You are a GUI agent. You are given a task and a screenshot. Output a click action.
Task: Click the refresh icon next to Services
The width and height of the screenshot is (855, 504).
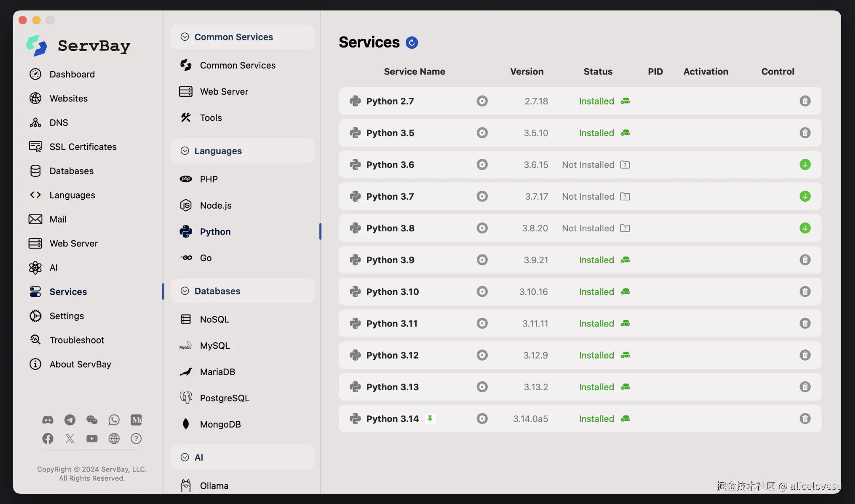412,42
